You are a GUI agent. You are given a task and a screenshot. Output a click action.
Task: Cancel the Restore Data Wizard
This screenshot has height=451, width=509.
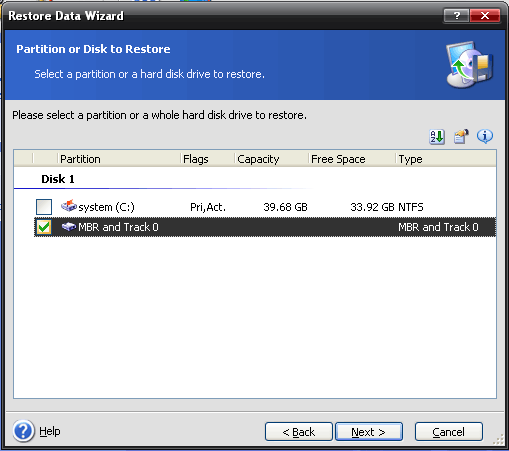tap(449, 432)
